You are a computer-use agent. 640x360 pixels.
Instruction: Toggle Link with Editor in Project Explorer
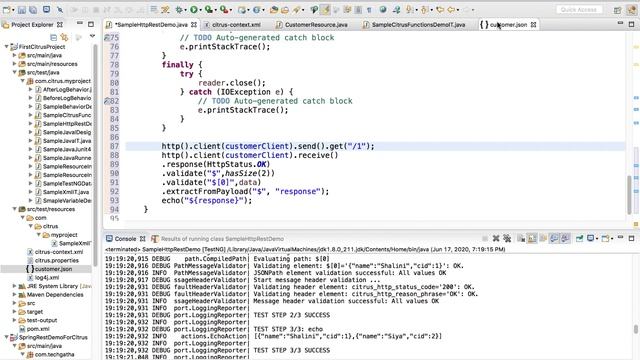64,37
